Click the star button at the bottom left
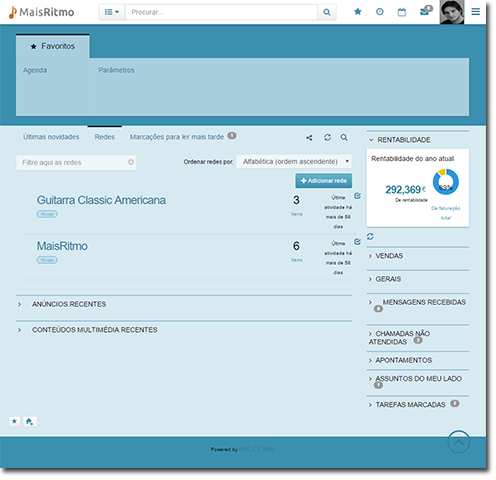Screen dimensions: 496x480 pyautogui.click(x=14, y=421)
